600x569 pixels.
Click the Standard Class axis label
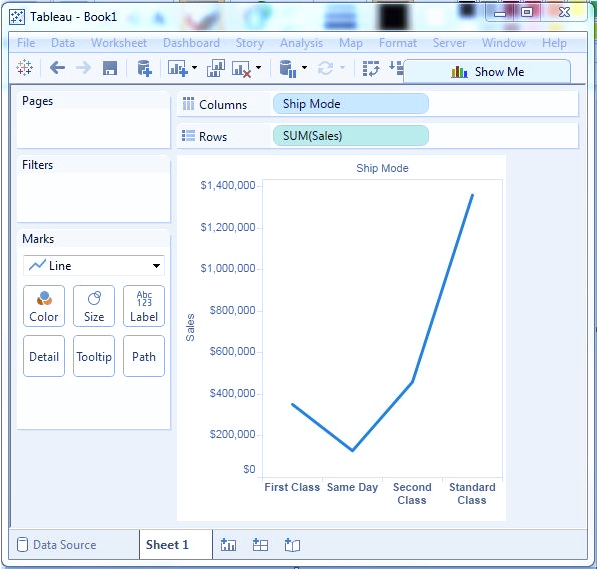tap(472, 494)
